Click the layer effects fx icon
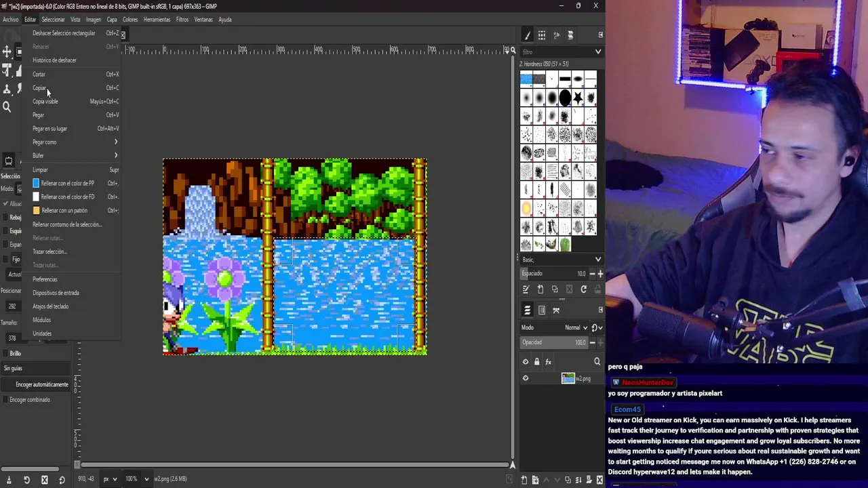The height and width of the screenshot is (488, 868). 549,362
